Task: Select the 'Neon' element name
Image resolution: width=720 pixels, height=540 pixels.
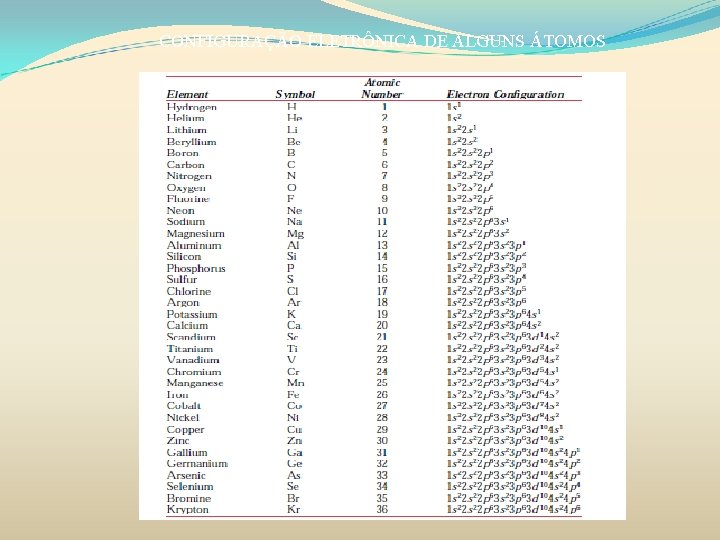Action: click(x=180, y=210)
